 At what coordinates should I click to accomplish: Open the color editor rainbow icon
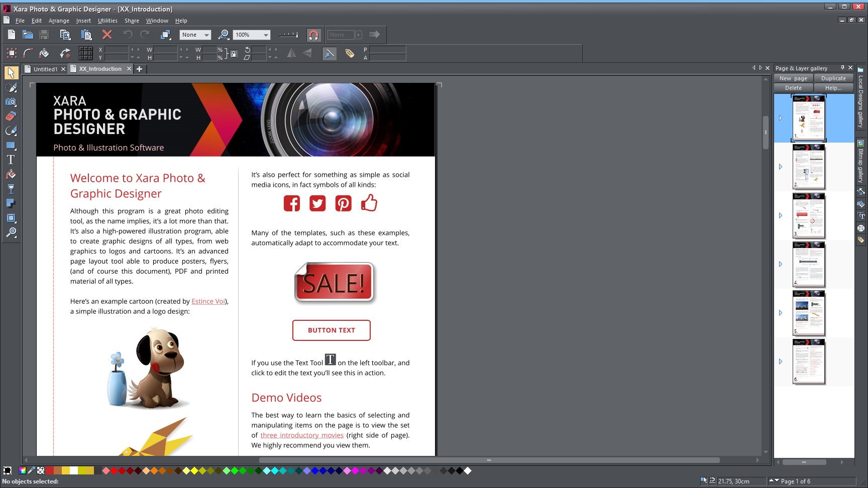pos(22,470)
